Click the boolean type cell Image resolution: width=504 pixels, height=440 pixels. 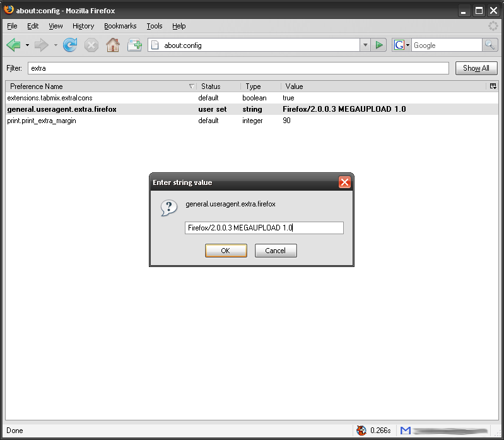click(254, 98)
